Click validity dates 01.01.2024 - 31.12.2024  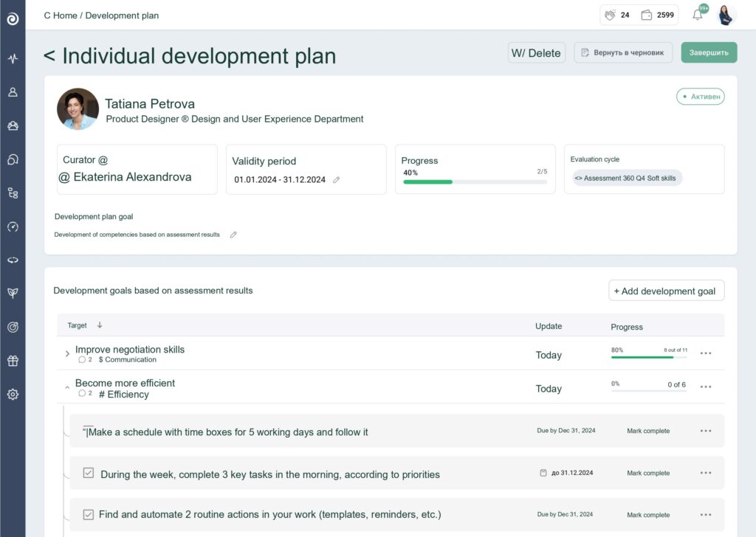(280, 180)
